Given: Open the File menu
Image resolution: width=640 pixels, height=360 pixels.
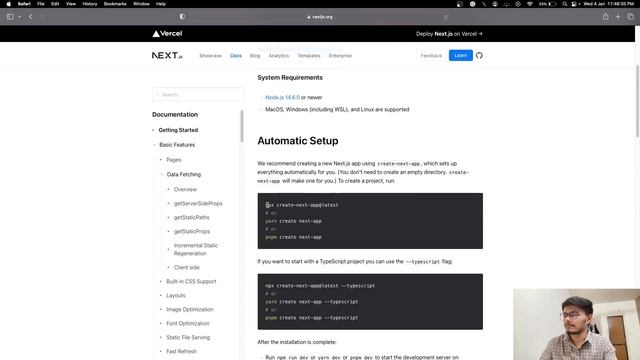Looking at the screenshot, I should coord(41,4).
